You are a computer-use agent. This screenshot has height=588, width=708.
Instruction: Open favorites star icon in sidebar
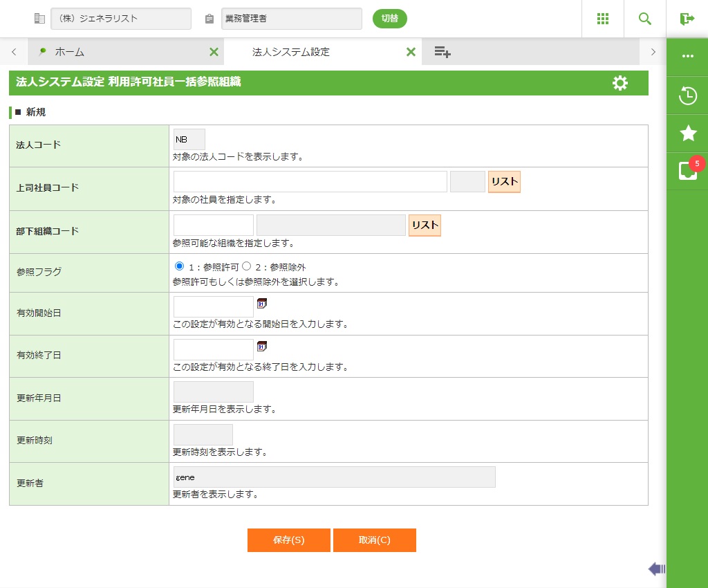[687, 134]
